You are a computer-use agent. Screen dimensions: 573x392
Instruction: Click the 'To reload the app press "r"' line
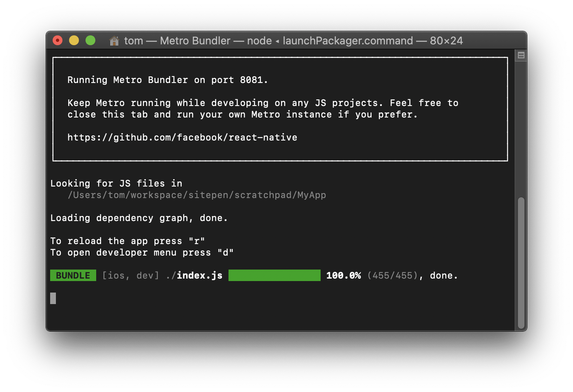127,241
